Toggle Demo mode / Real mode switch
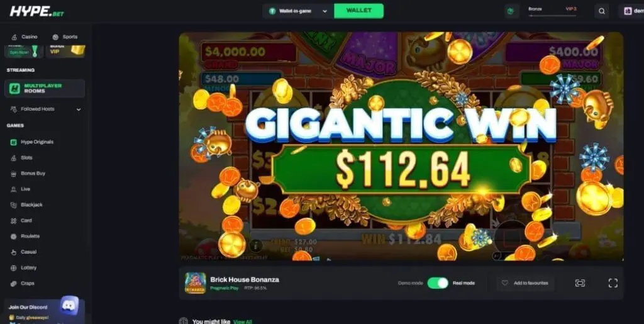 (438, 283)
